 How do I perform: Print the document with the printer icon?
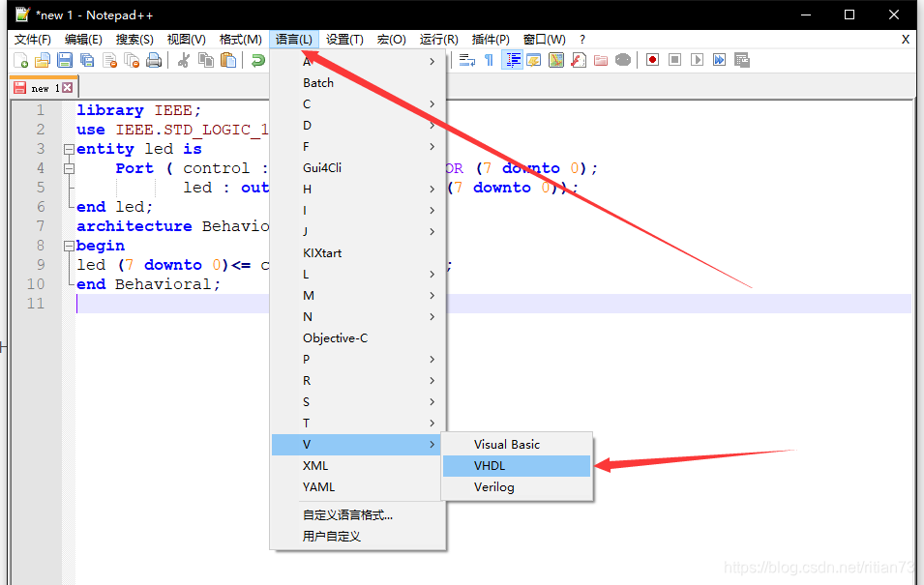(154, 60)
